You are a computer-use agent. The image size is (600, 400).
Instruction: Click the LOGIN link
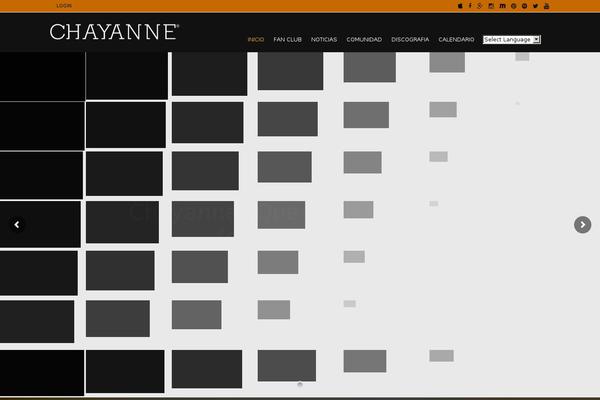click(64, 6)
